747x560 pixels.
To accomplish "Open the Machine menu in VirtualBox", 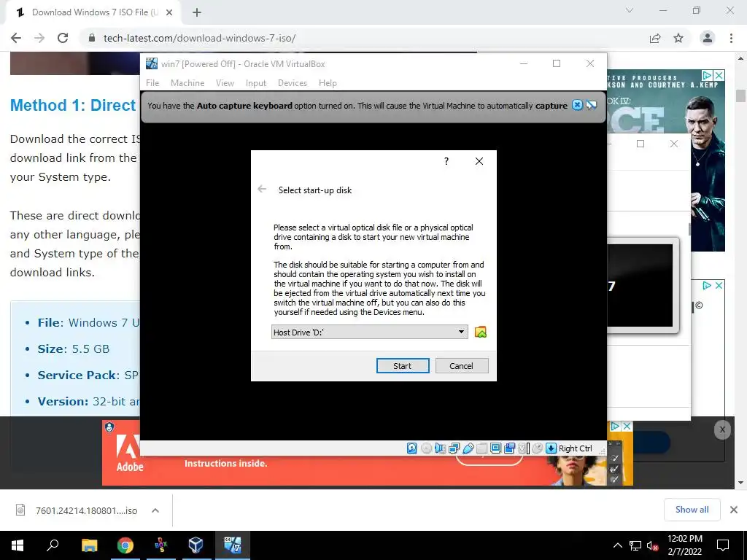I will (187, 83).
